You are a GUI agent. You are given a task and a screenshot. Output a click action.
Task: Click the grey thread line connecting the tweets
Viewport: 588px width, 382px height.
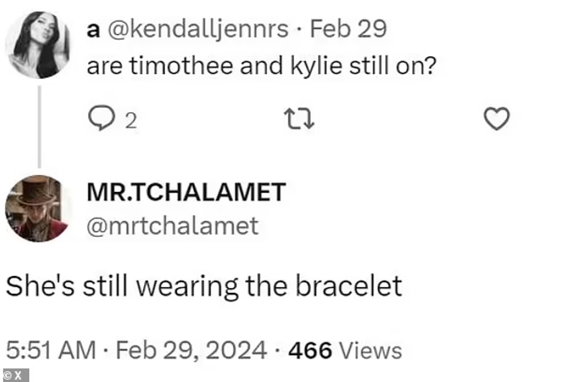pyautogui.click(x=39, y=126)
